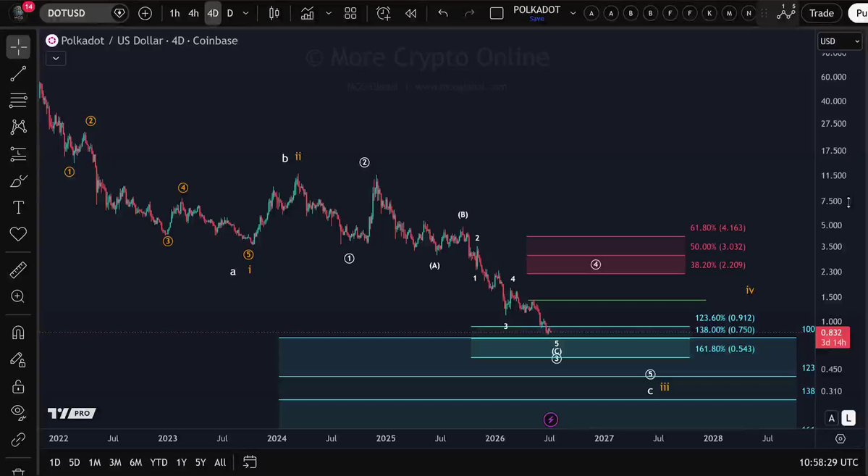Switch to the 1h timeframe
This screenshot has height=476, width=868.
coord(174,13)
